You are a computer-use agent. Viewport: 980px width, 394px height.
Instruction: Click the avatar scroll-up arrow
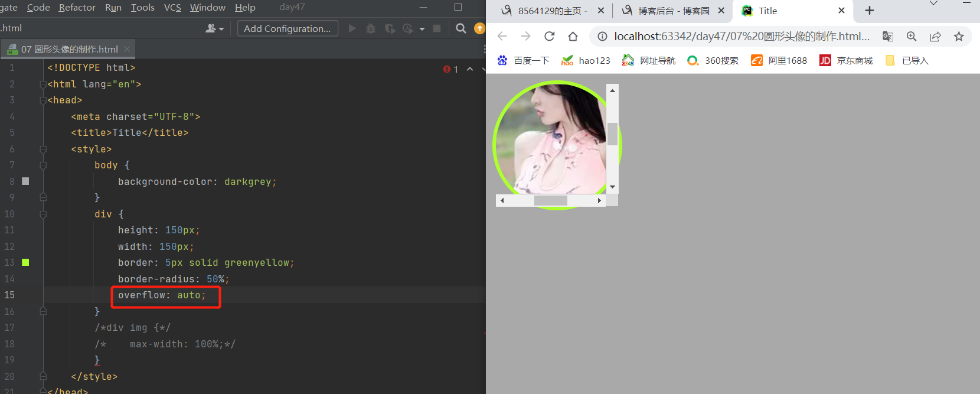click(x=612, y=90)
